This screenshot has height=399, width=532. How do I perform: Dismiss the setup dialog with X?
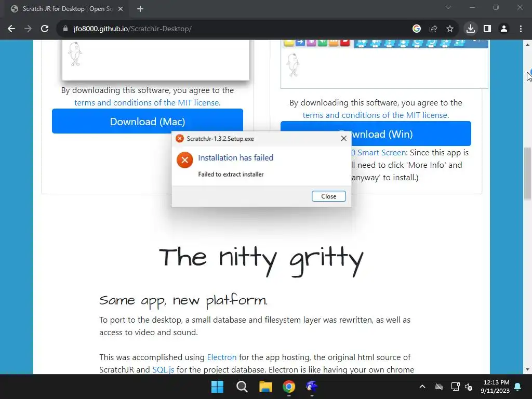pyautogui.click(x=344, y=138)
